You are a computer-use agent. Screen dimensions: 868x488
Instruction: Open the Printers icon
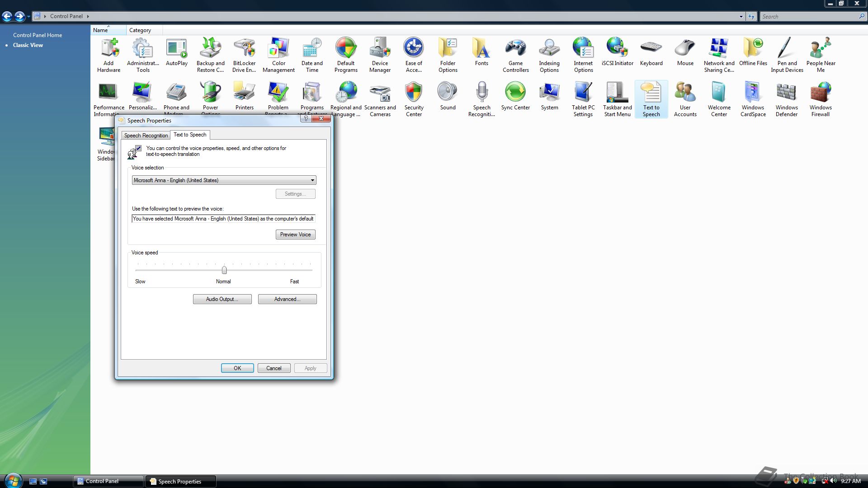(244, 96)
